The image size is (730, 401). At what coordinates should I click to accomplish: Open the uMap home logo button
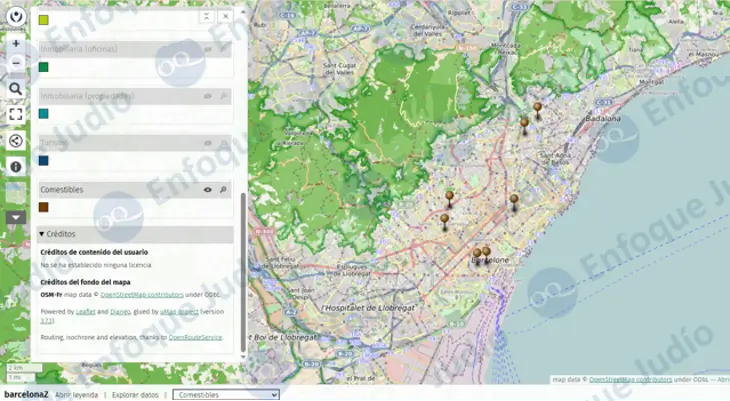click(16, 17)
